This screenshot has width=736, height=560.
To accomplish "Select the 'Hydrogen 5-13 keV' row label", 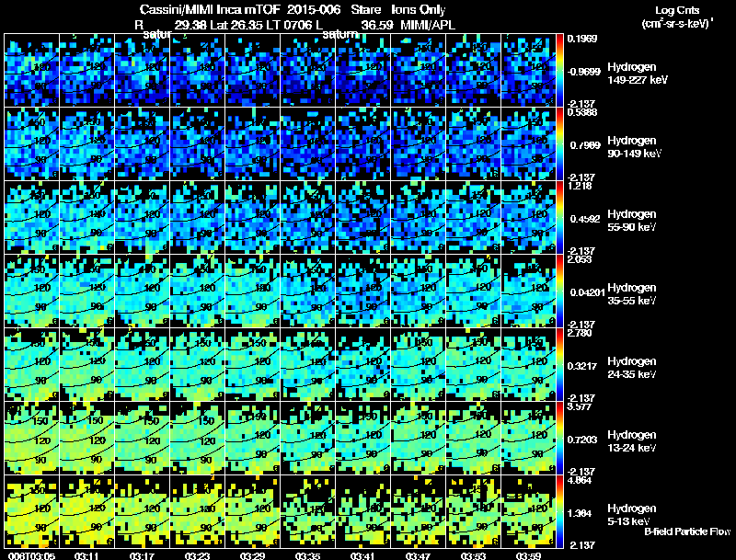I will tap(632, 515).
